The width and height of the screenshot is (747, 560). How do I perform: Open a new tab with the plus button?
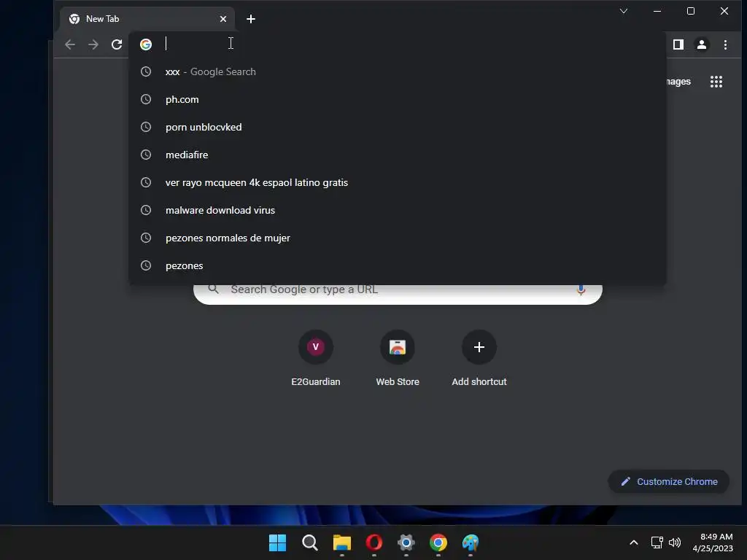click(x=251, y=19)
